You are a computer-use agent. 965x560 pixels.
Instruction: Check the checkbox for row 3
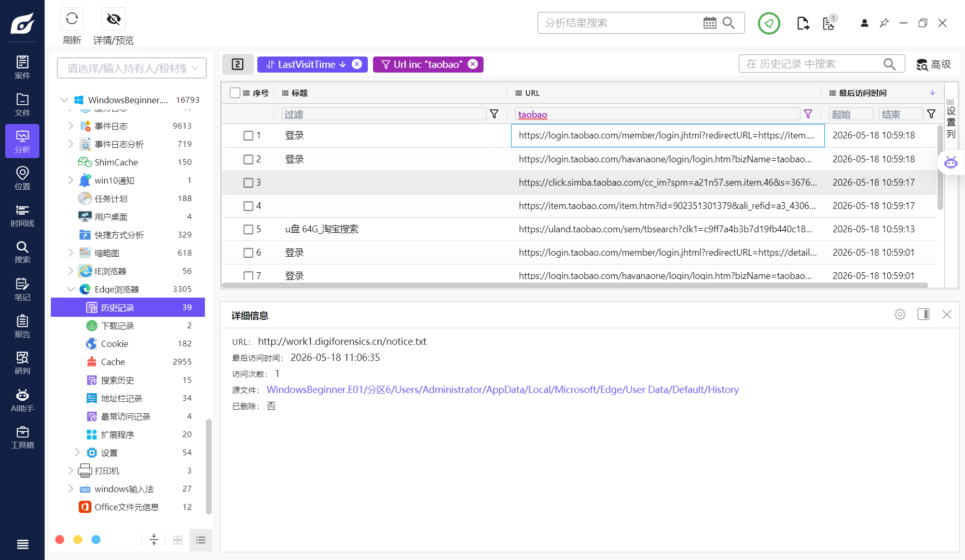[249, 183]
